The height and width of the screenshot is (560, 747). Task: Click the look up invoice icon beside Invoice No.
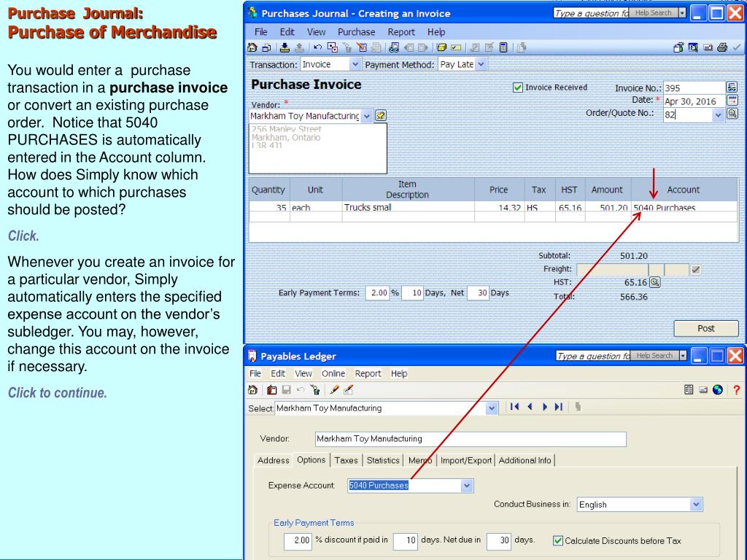(x=732, y=87)
